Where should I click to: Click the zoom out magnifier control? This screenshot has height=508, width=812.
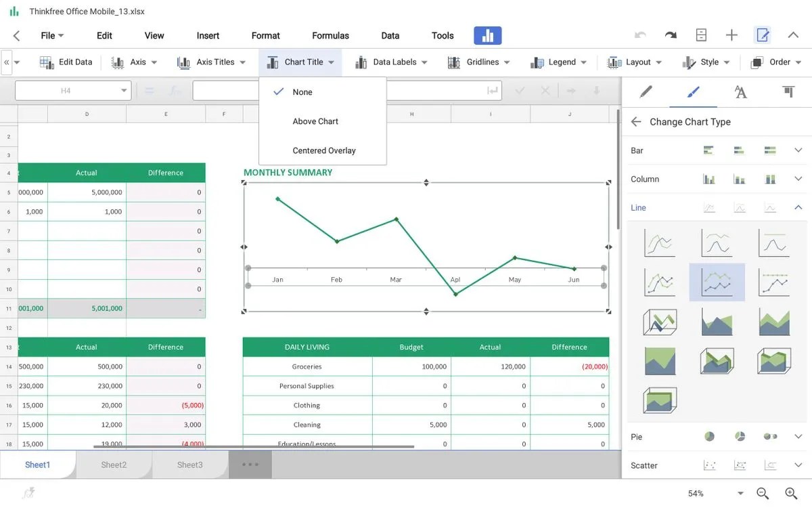(761, 493)
